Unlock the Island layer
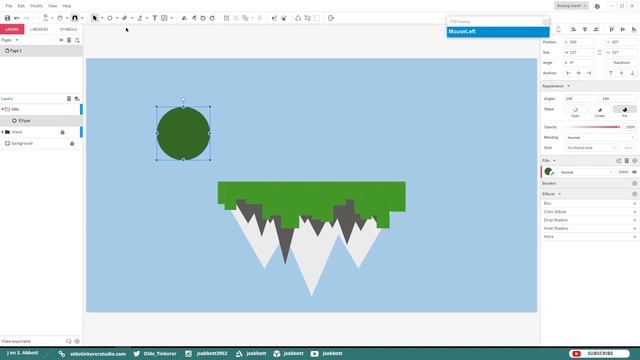This screenshot has width=640, height=360. (x=62, y=132)
